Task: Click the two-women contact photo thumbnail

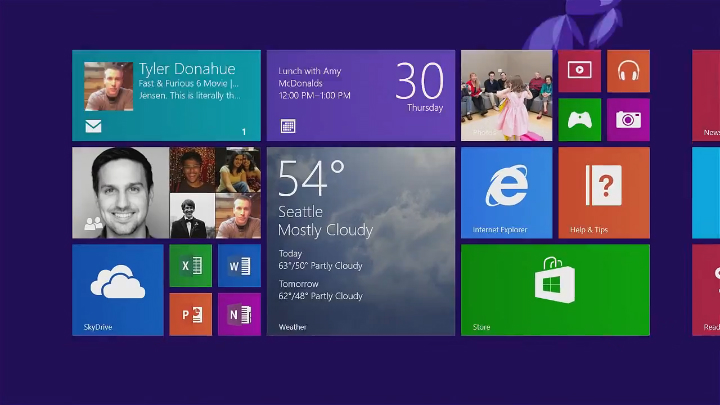Action: coord(238,170)
